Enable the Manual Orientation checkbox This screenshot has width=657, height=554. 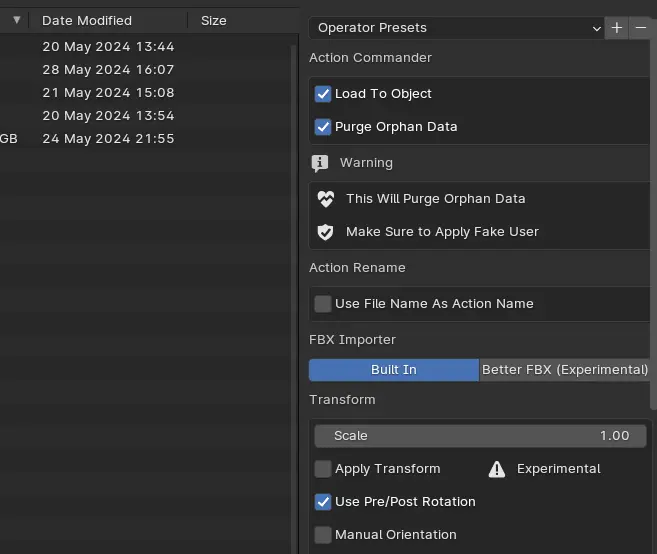point(323,535)
